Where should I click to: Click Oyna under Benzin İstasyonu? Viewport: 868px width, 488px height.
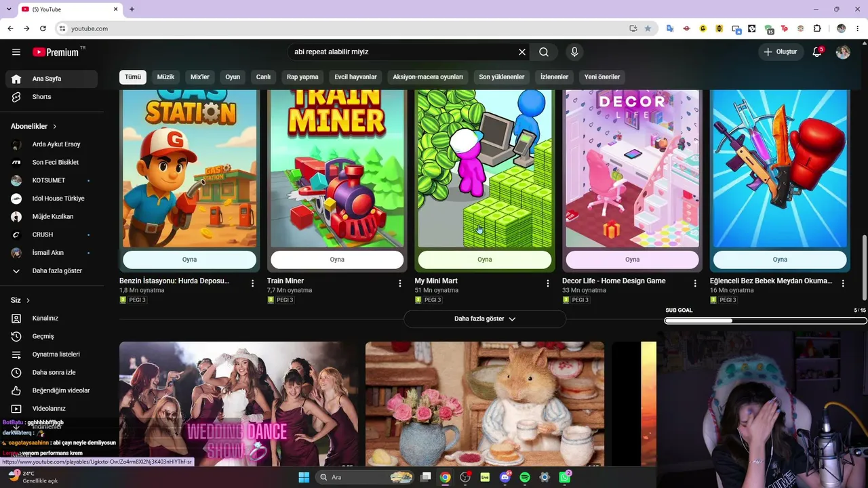(189, 260)
